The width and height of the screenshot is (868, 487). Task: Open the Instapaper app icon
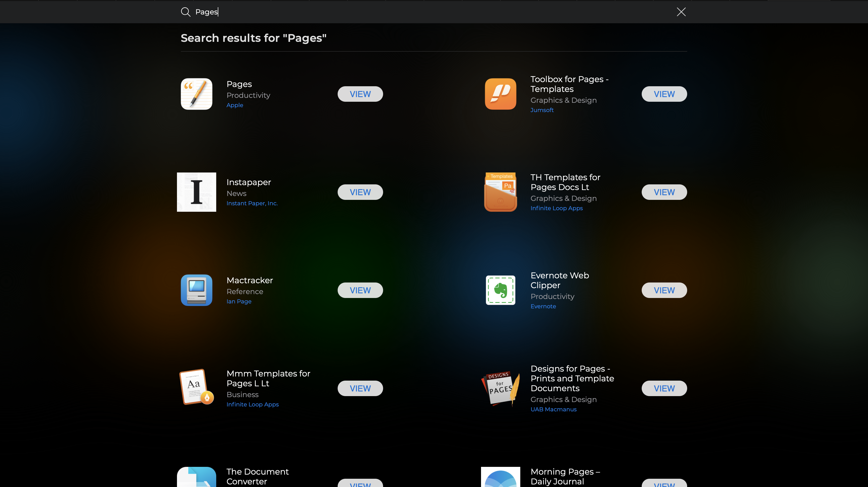point(196,192)
